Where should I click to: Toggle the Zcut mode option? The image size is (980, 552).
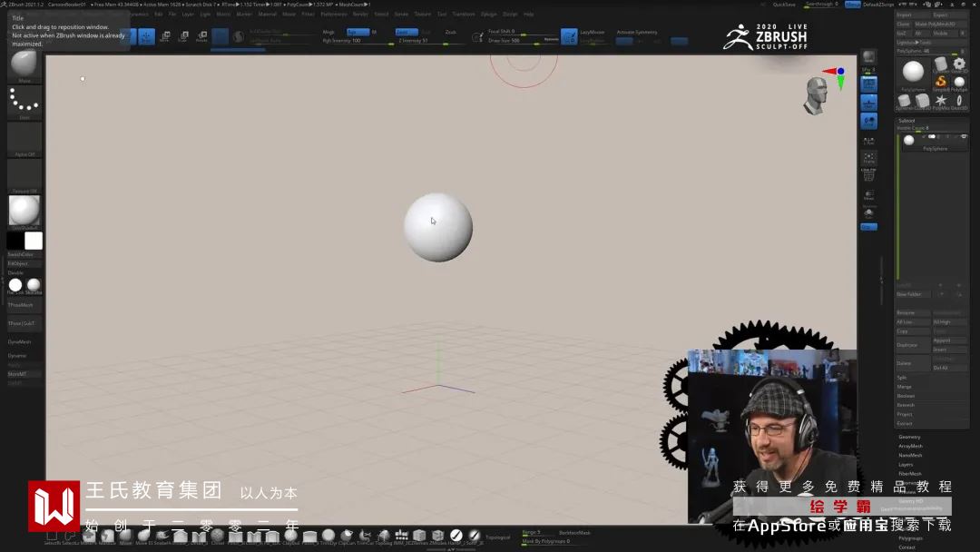[451, 32]
